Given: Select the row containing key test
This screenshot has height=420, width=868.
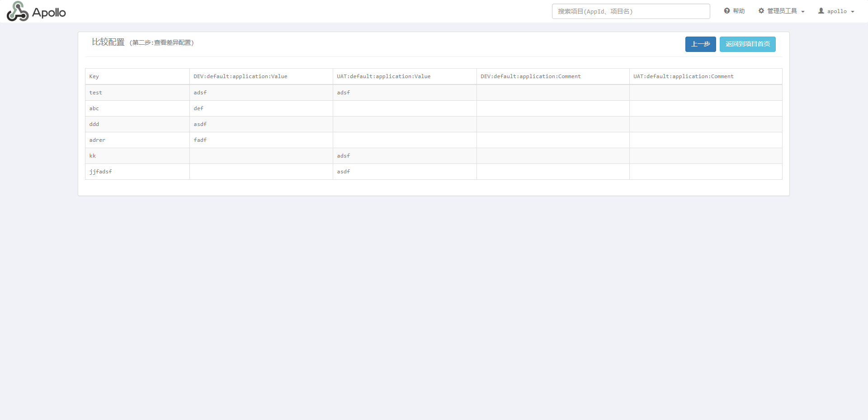Looking at the screenshot, I should click(96, 92).
